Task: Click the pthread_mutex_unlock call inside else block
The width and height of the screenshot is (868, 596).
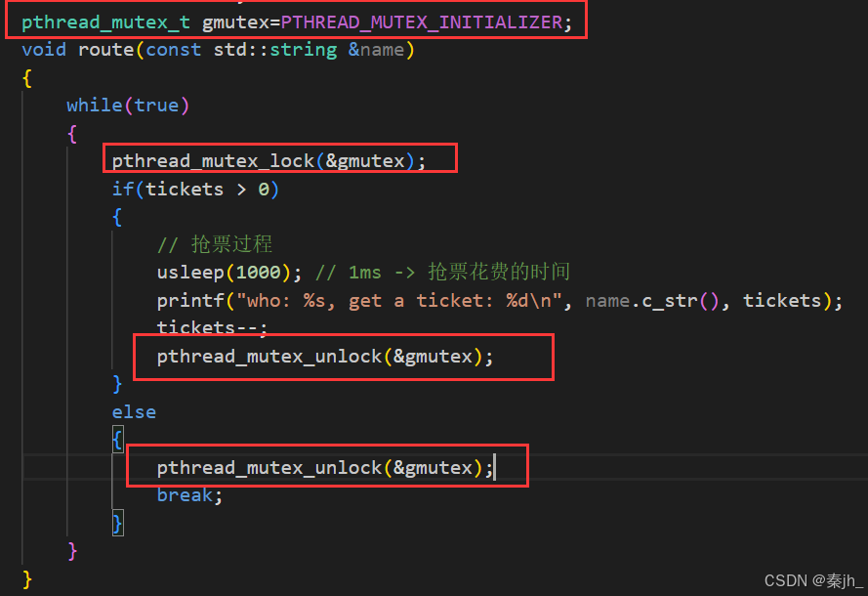Action: click(x=325, y=468)
